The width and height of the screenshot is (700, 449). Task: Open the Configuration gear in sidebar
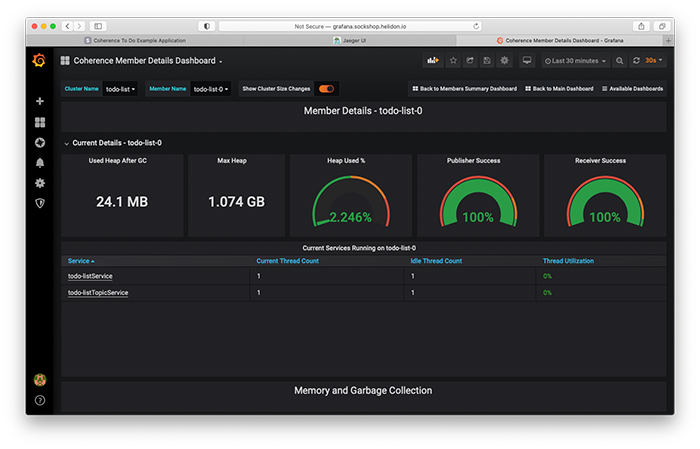tap(40, 183)
